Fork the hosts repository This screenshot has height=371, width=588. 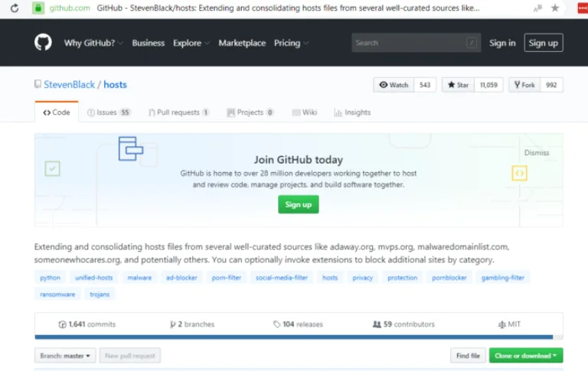tap(524, 85)
